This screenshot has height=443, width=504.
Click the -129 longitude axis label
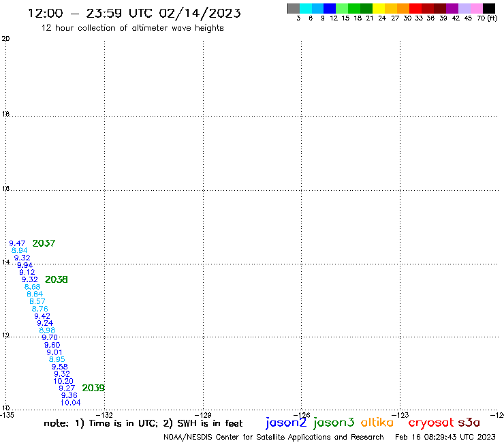(203, 415)
